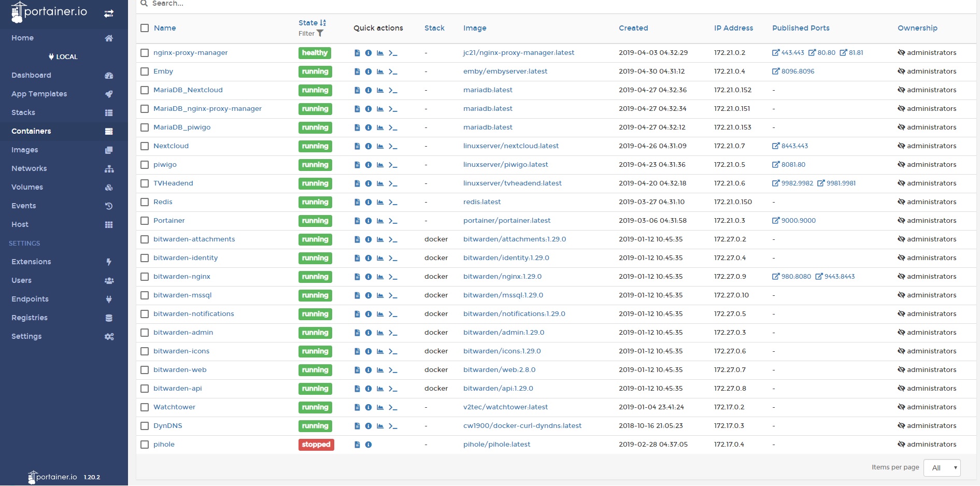Screen dimensions: 980x486
Task: Open inspect icon for Emby container
Action: pyautogui.click(x=368, y=72)
